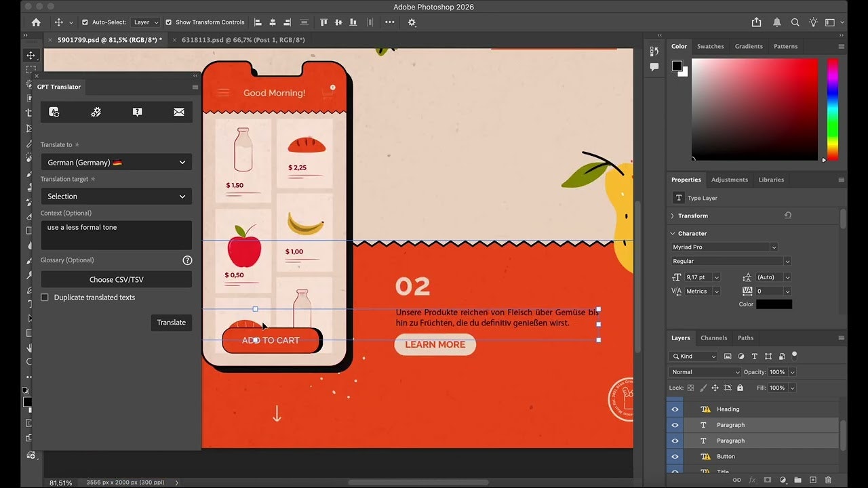Lock all using the padlock icon
Image resolution: width=868 pixels, height=488 pixels.
click(740, 388)
